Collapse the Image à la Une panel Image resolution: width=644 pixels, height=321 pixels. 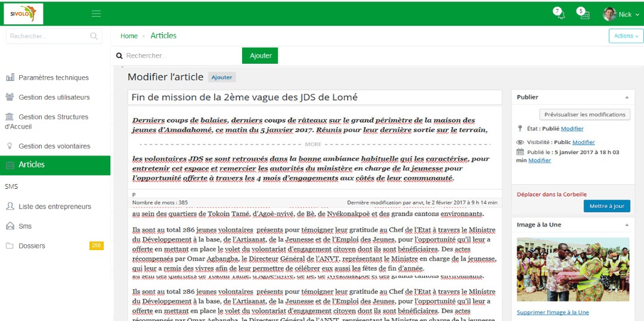point(627,225)
